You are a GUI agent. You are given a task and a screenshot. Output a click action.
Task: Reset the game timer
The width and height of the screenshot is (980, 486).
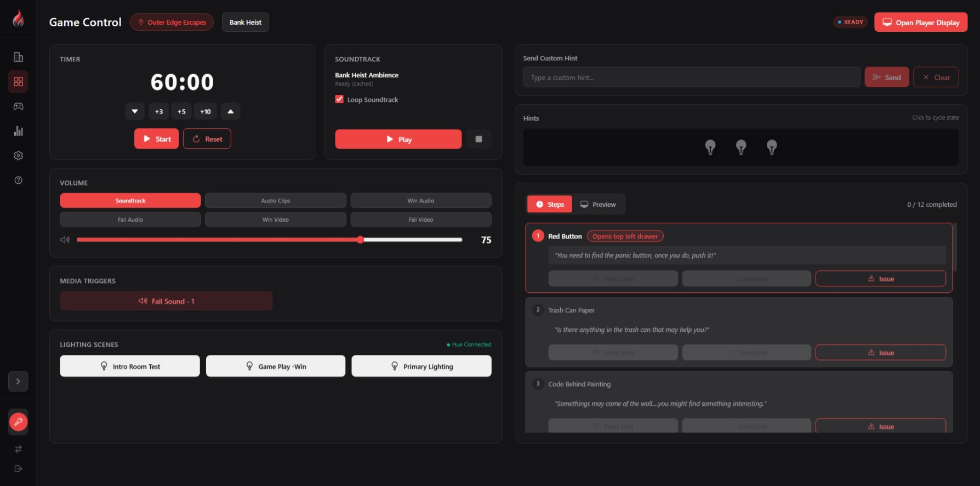[207, 139]
